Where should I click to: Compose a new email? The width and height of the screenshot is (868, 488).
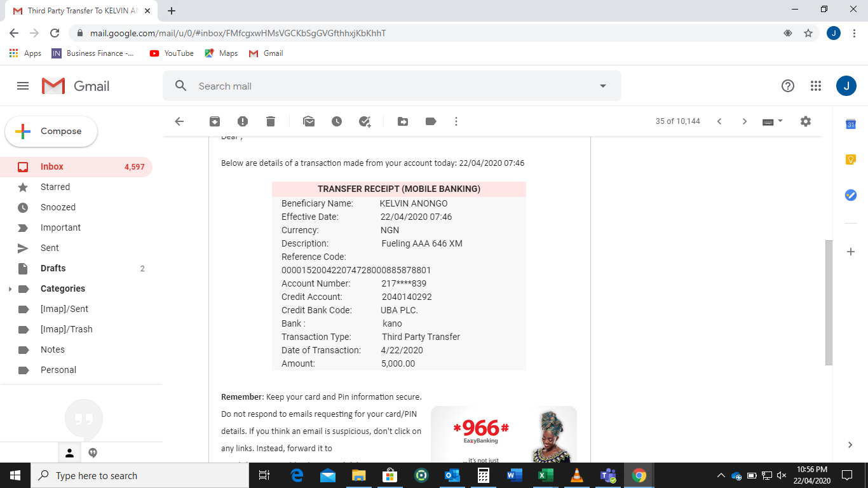51,132
